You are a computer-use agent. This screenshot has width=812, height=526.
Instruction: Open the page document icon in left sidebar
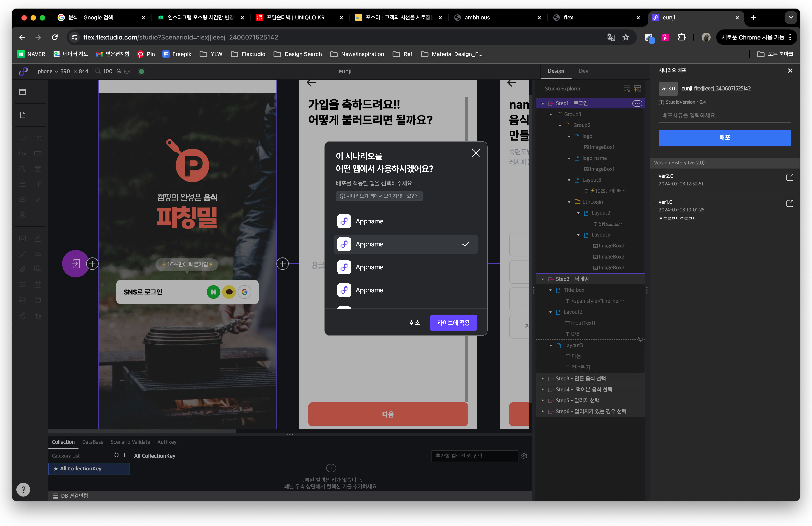(x=23, y=115)
